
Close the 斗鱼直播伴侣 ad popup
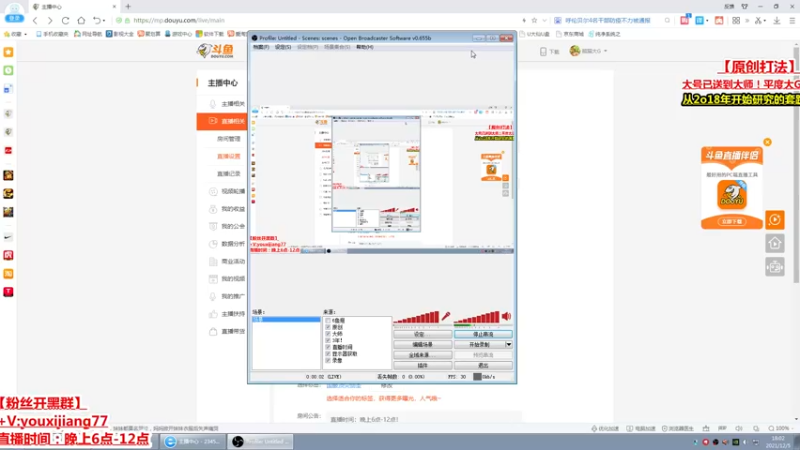coord(767,142)
